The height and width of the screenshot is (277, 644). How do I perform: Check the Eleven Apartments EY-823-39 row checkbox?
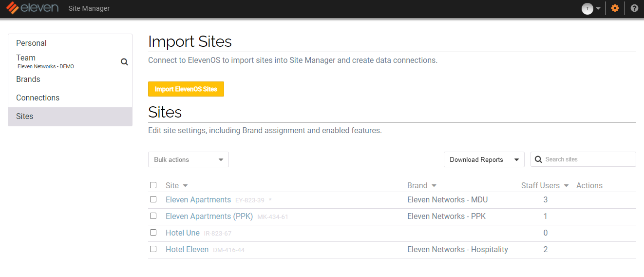[153, 199]
